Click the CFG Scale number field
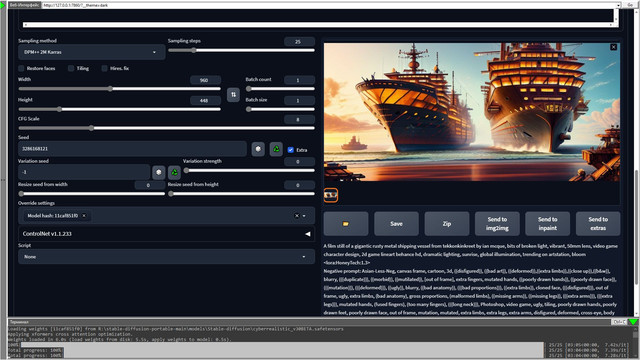640x360 pixels. (299, 120)
